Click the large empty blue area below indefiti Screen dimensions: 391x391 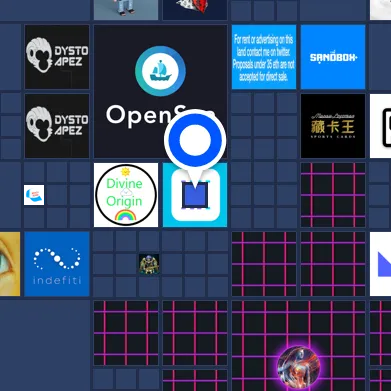point(45,346)
